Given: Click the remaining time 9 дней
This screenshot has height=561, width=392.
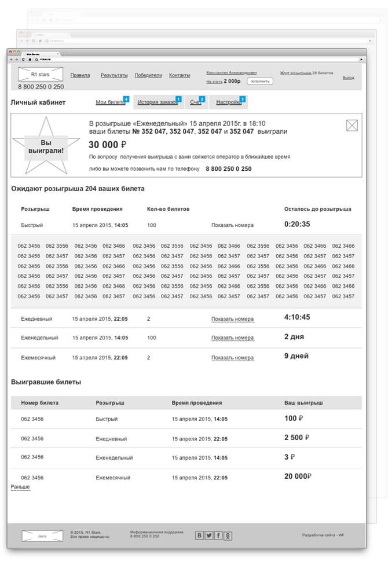Looking at the screenshot, I should (x=296, y=356).
